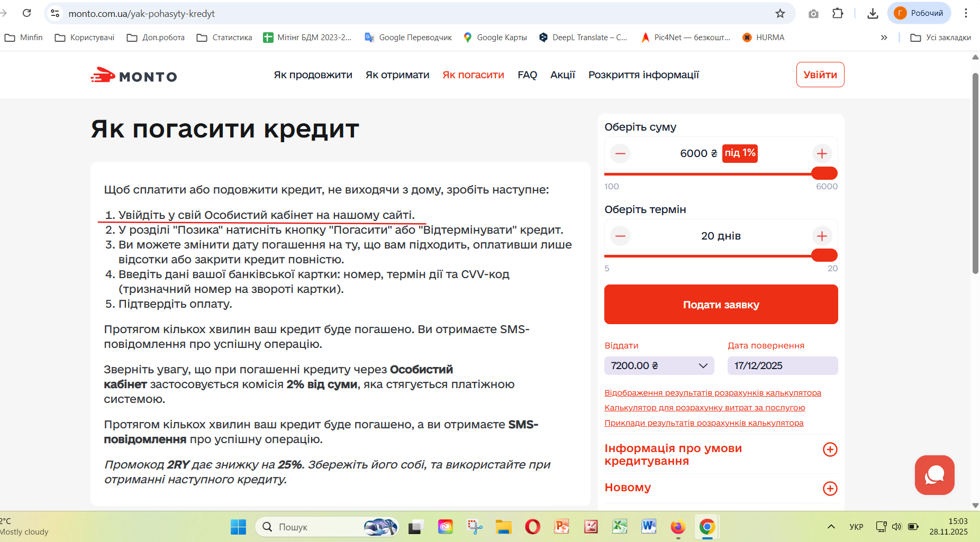Increase loan term with plus button
The height and width of the screenshot is (542, 980).
[822, 236]
